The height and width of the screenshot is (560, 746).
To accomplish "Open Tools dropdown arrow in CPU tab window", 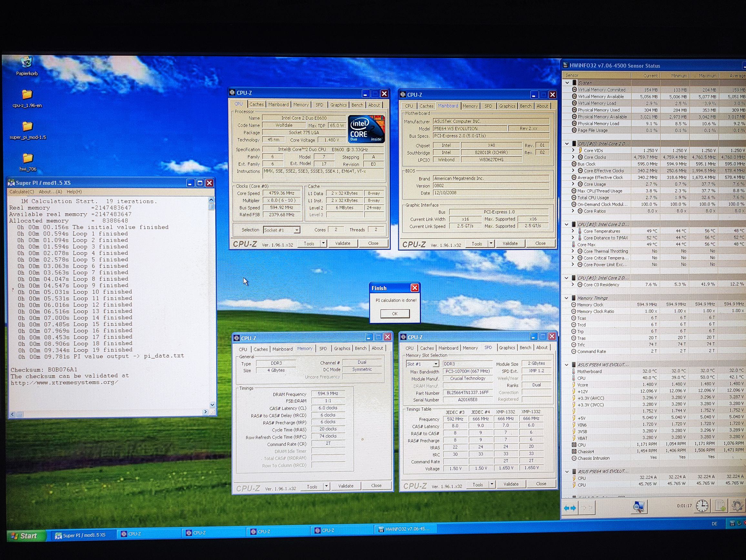I will click(x=323, y=243).
